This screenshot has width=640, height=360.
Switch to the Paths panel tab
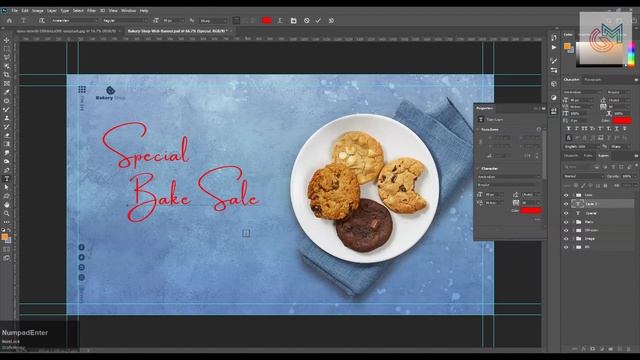click(x=588, y=156)
